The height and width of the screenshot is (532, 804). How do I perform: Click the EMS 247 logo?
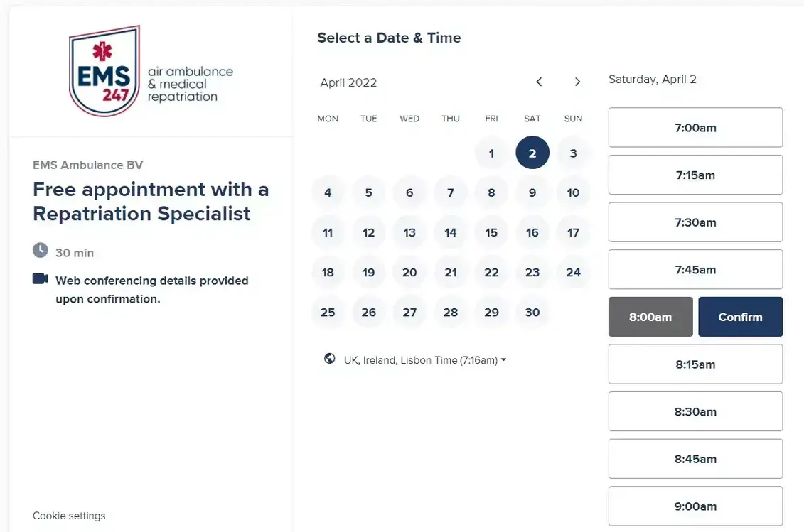tap(151, 71)
